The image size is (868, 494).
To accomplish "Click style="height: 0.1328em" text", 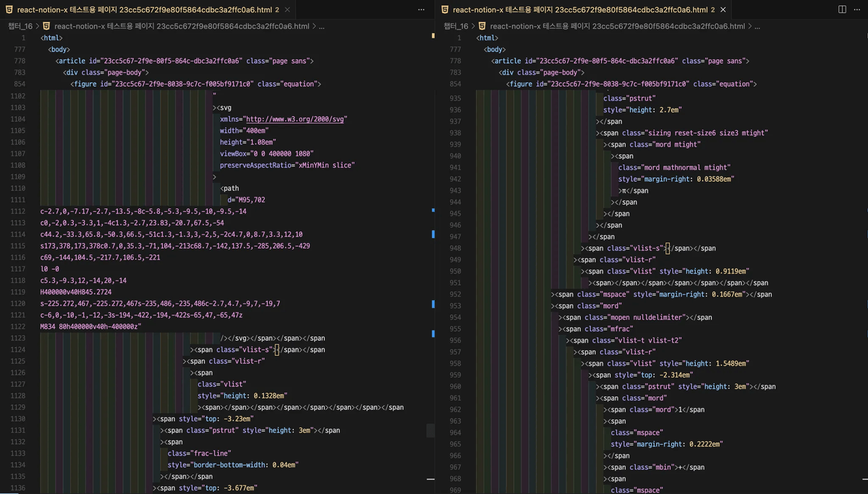I will click(242, 396).
